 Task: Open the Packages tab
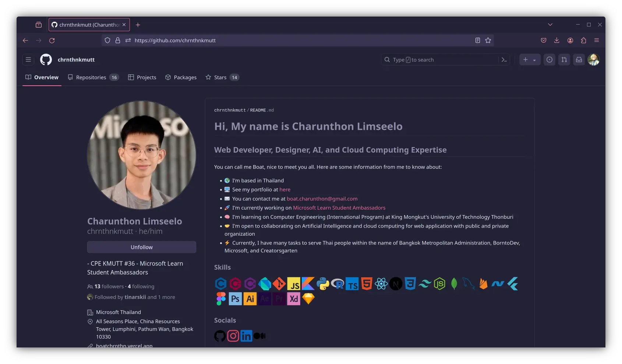click(x=181, y=77)
